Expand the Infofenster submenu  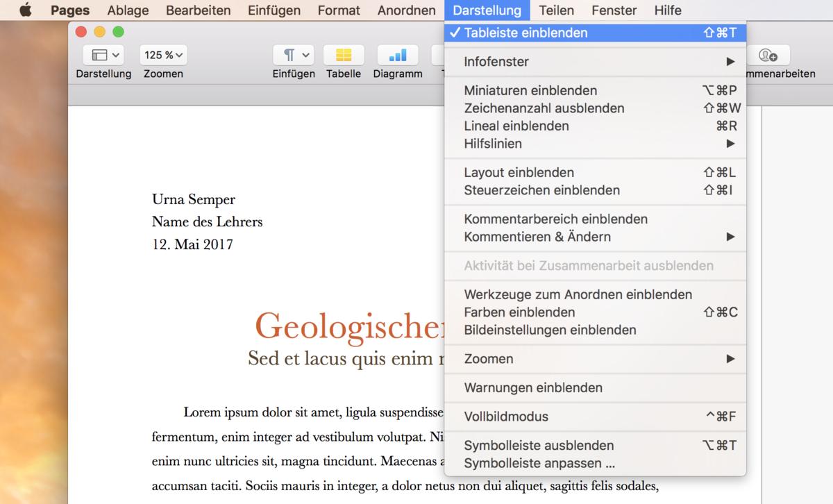pos(595,62)
